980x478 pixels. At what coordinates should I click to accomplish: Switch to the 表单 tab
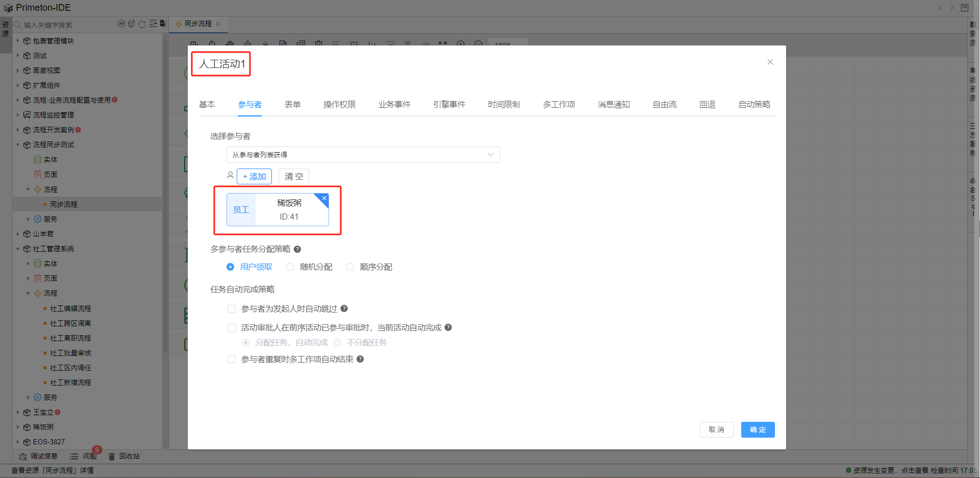coord(292,105)
